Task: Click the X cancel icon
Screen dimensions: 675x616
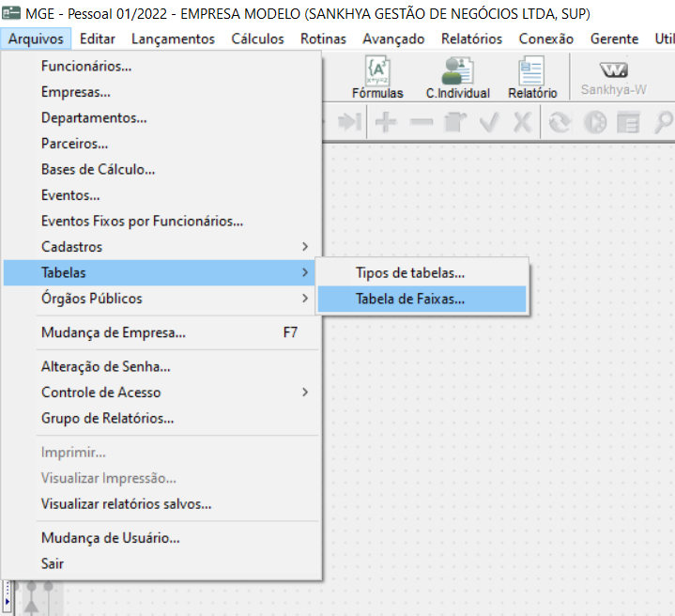Action: pos(522,122)
